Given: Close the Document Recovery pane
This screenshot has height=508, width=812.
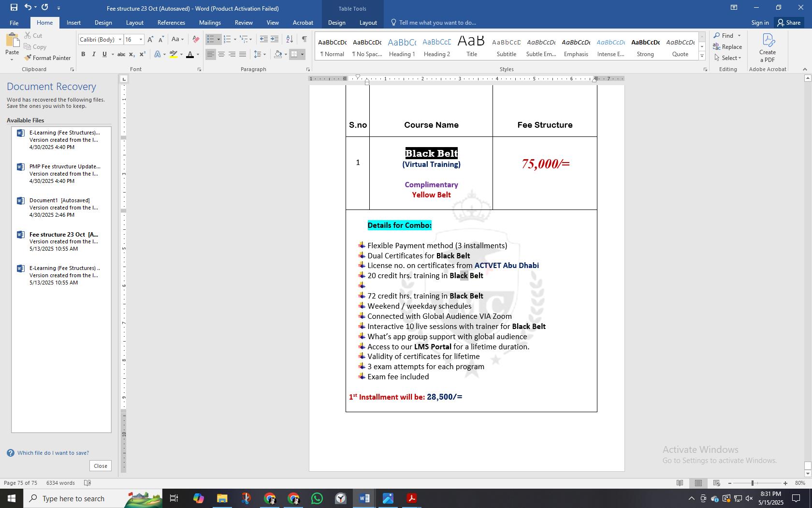Looking at the screenshot, I should (x=101, y=466).
